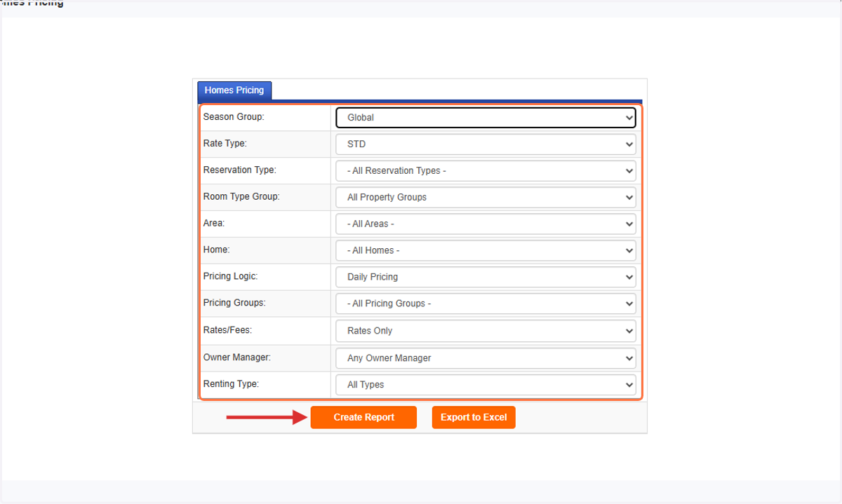Click the Export to Excel button
This screenshot has width=842, height=504.
474,417
